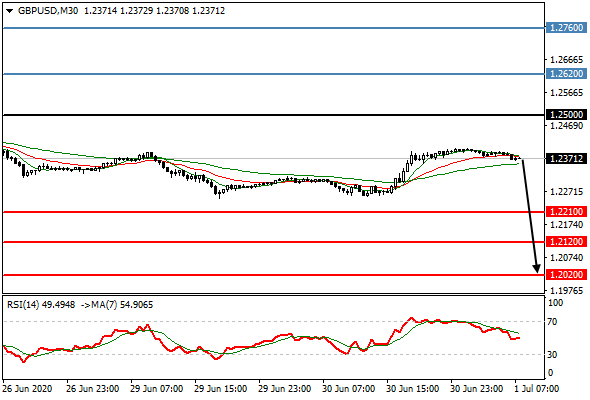Click the 29 Jun 23:00 time label
This screenshot has height=400, width=590.
pos(284,389)
